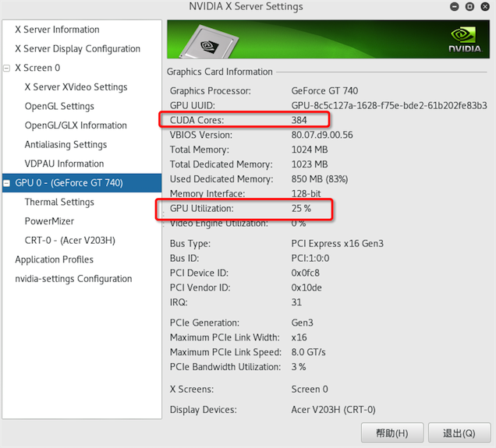
Task: Open Thermal Settings page
Action: coord(59,202)
